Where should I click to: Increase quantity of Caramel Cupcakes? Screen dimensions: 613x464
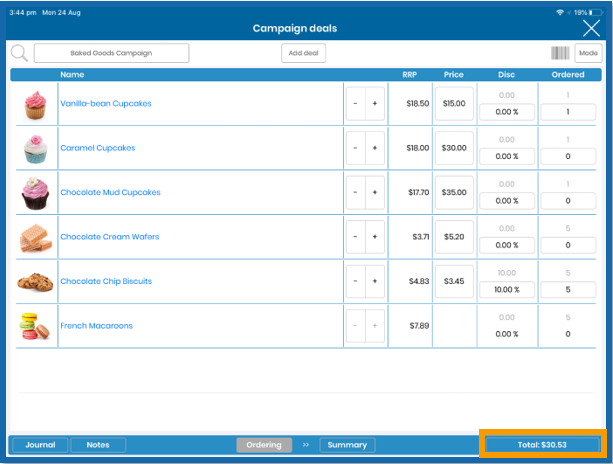pyautogui.click(x=375, y=148)
